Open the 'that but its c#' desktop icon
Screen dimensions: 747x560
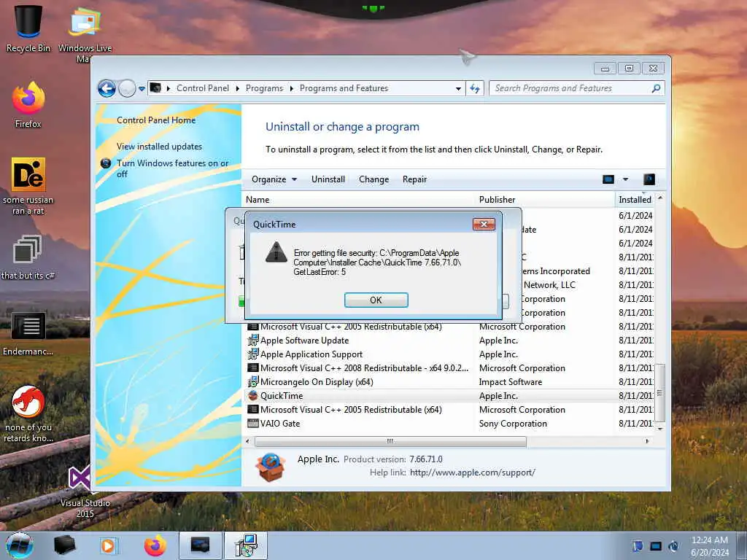[x=28, y=257]
